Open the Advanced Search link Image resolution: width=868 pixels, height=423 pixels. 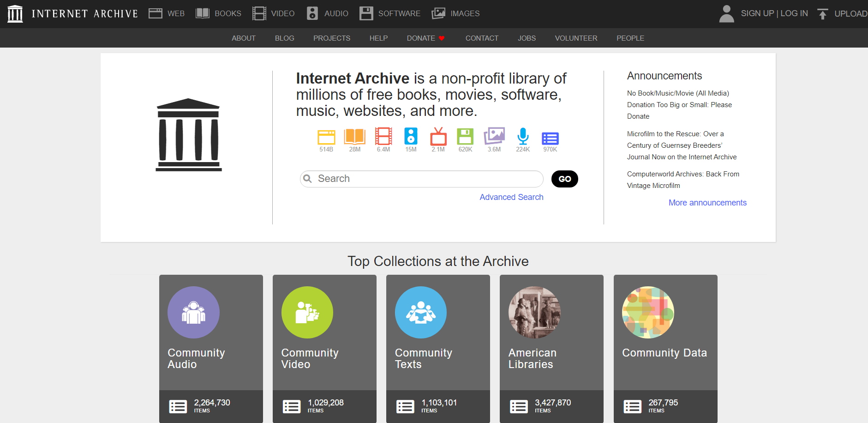coord(512,197)
